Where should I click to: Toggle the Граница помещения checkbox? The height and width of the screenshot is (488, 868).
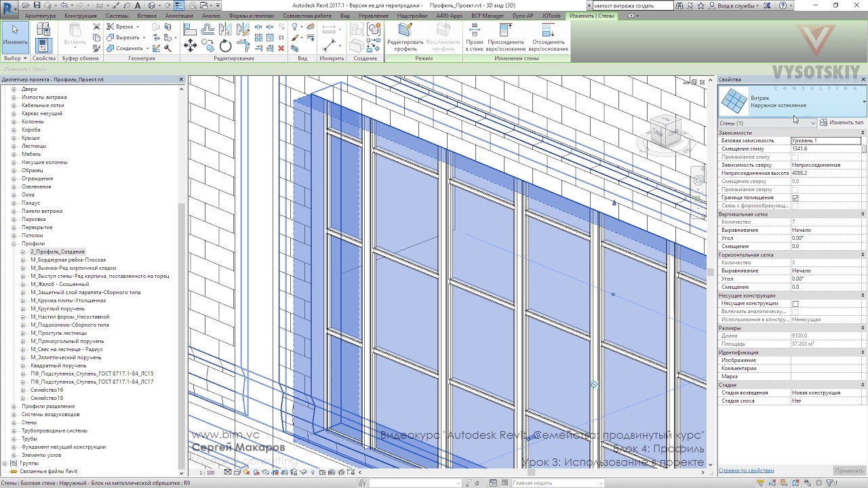coord(795,198)
